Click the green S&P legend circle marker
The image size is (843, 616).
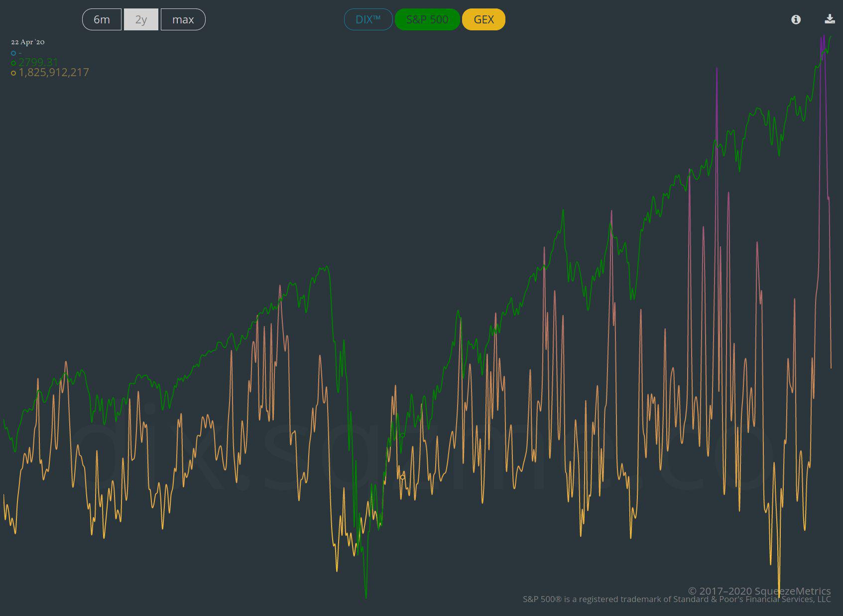[13, 63]
